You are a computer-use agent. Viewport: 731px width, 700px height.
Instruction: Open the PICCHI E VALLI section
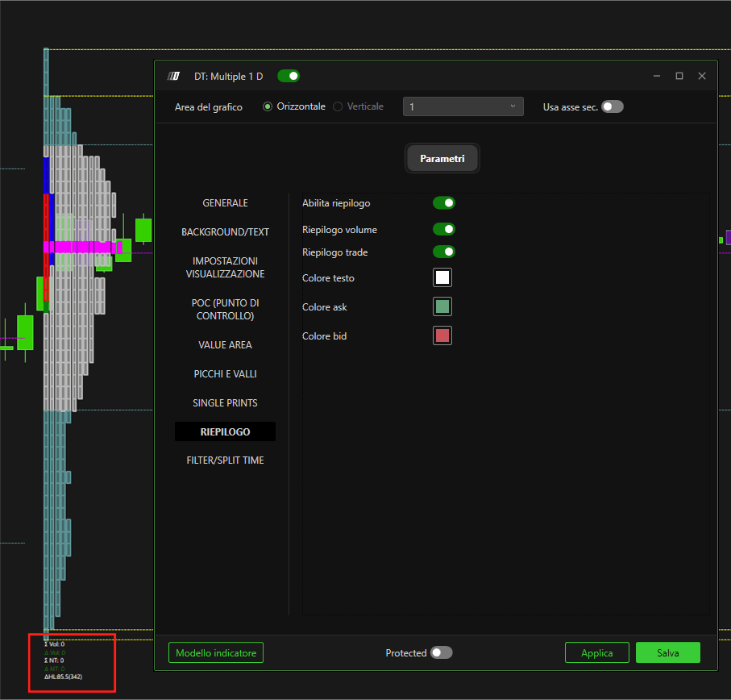point(225,373)
